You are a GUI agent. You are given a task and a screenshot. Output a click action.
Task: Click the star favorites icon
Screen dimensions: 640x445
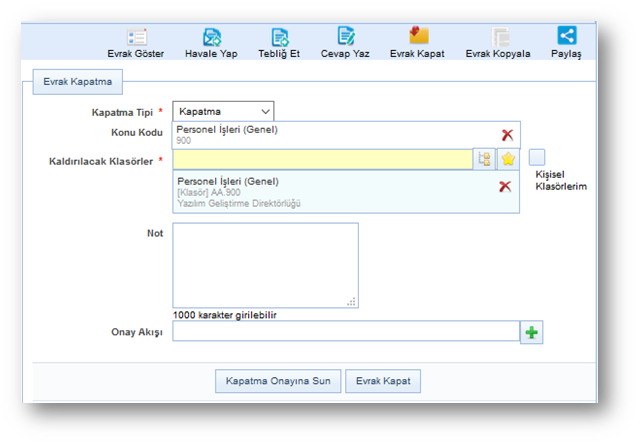[x=508, y=160]
